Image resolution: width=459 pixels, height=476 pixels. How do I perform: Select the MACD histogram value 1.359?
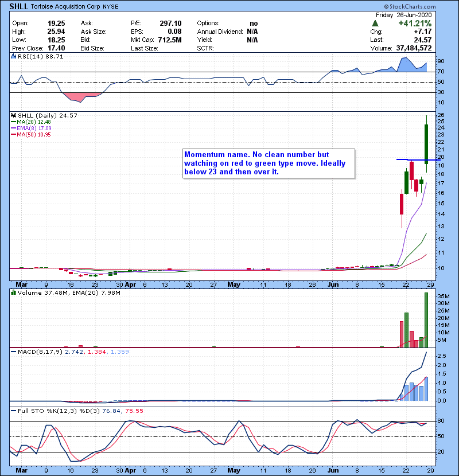coord(120,352)
